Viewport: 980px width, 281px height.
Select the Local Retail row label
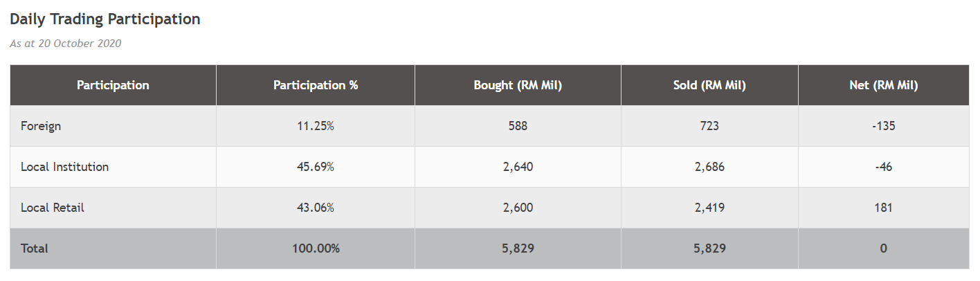pyautogui.click(x=53, y=208)
